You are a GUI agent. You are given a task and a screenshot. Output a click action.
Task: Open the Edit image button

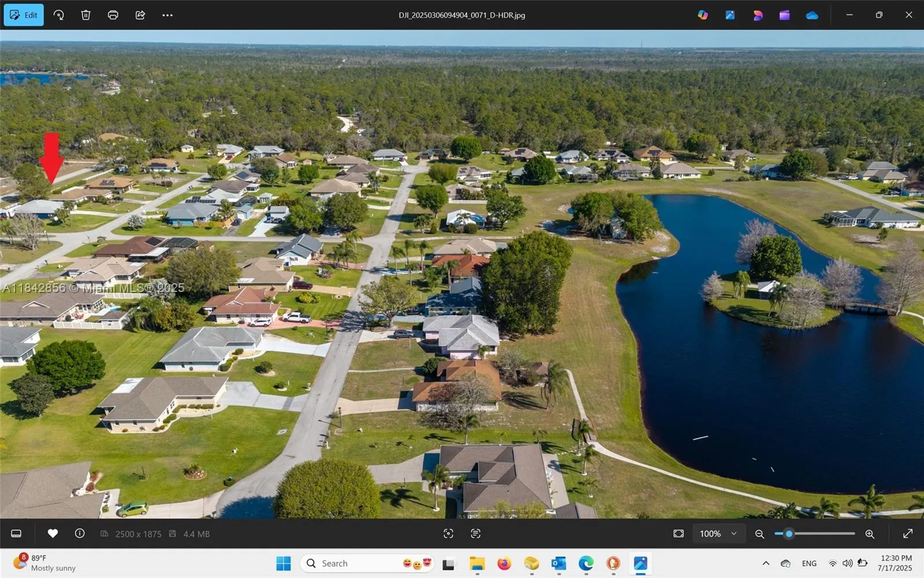(x=24, y=15)
